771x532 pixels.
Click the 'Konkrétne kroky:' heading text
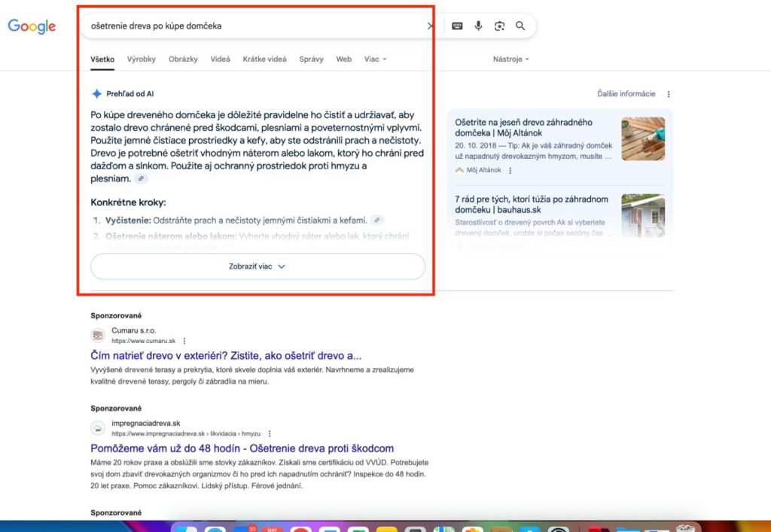tap(128, 202)
